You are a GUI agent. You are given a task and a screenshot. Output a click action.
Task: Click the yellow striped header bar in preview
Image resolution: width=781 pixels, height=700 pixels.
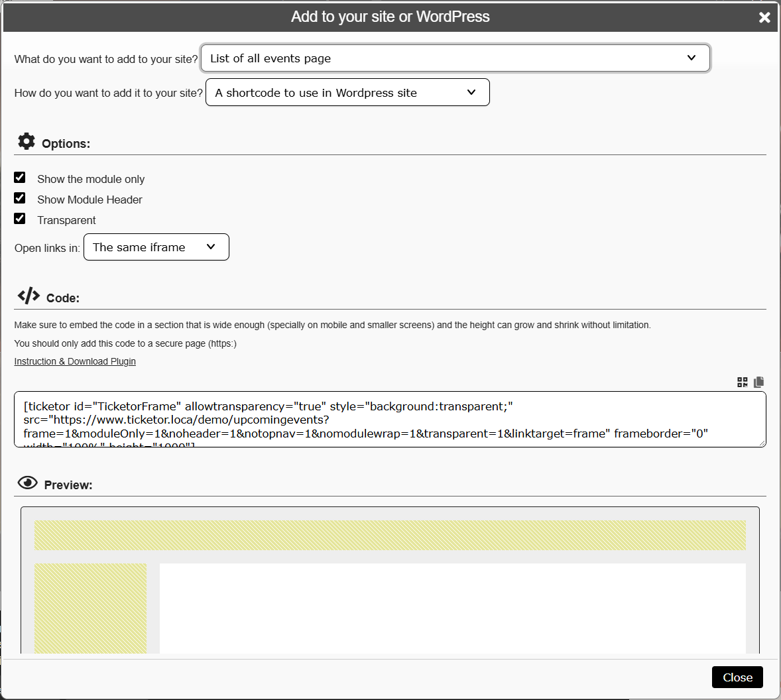(390, 535)
